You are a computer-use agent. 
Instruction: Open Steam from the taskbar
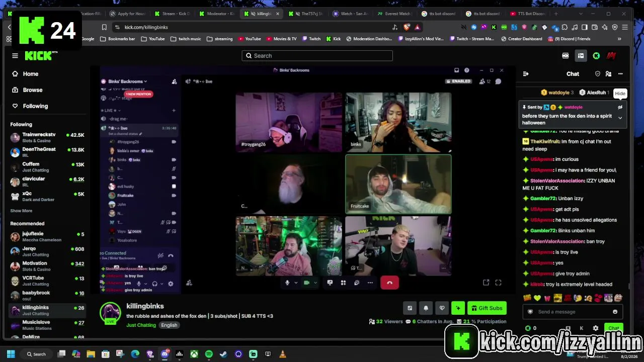(x=223, y=354)
